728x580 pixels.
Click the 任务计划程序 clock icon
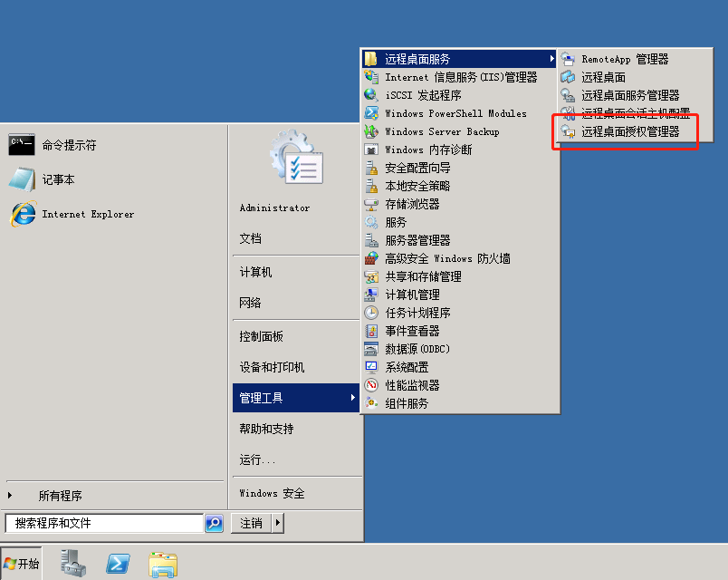[x=370, y=313]
